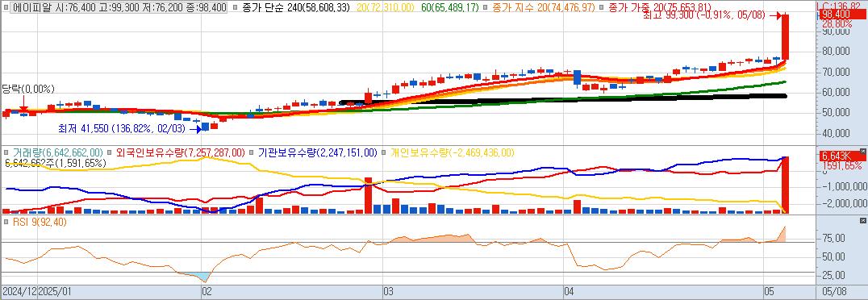Close the RSI indicator panel
Image resolution: width=868 pixels, height=300 pixels.
(863, 220)
